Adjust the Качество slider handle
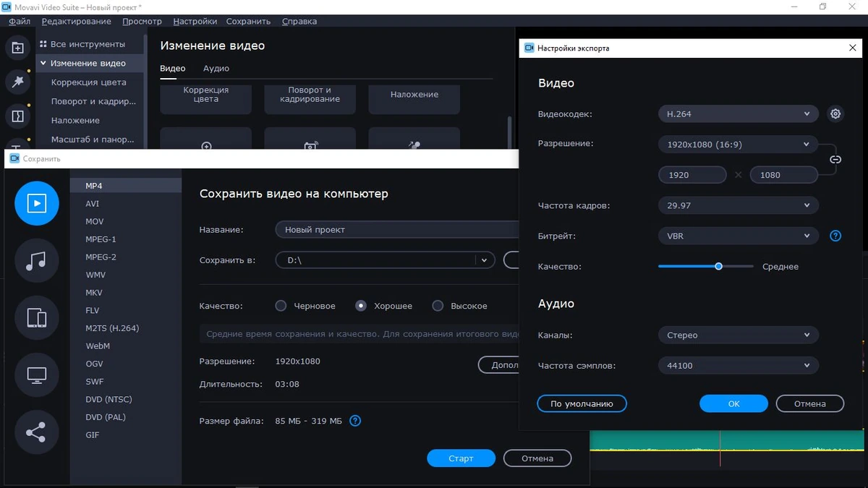The height and width of the screenshot is (488, 868). point(718,266)
